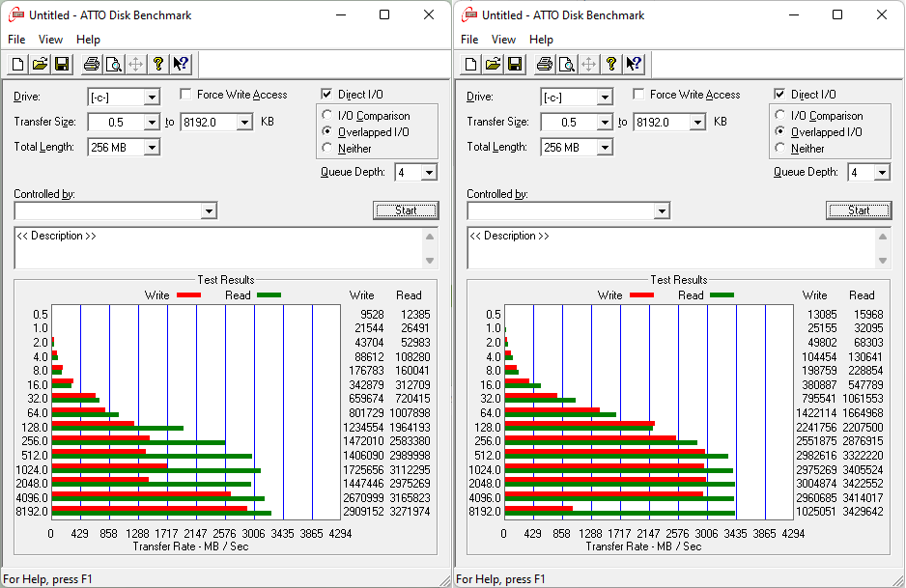Click the yellow question mark Help icon, left window
Image resolution: width=906 pixels, height=588 pixels.
point(157,64)
